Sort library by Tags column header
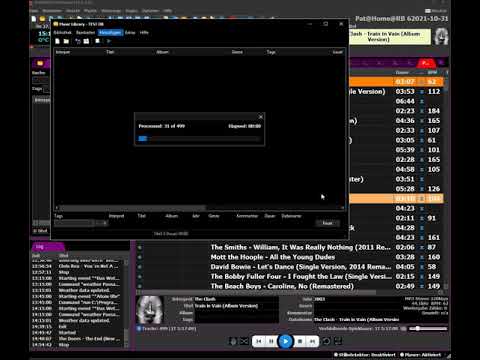This screenshot has height=360, width=480. click(271, 52)
